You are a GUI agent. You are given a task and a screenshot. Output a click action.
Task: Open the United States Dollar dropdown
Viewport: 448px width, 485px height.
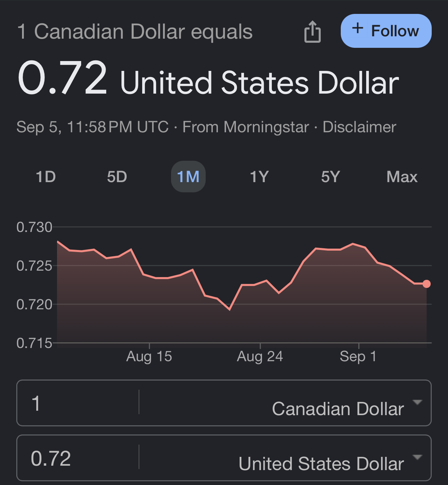point(321,464)
